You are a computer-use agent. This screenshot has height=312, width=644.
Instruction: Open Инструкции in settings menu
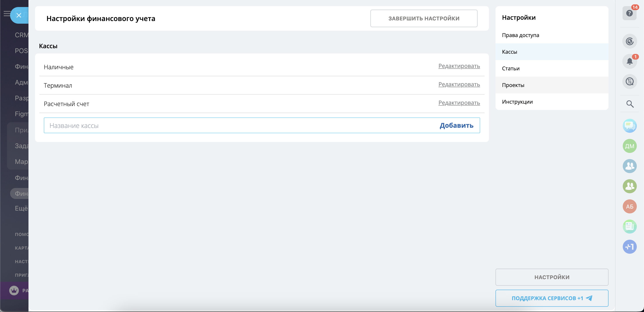pyautogui.click(x=517, y=102)
